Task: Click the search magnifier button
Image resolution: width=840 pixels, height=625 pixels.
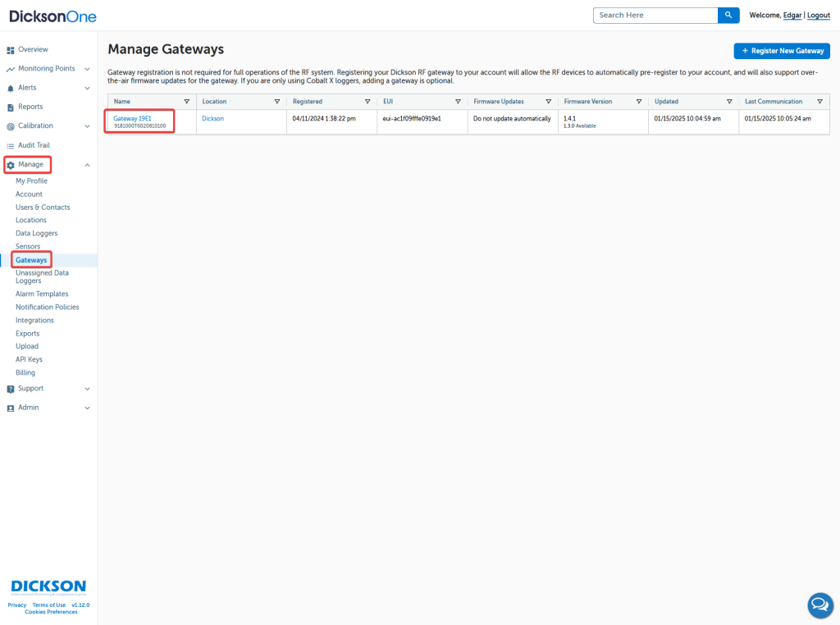Action: [728, 16]
